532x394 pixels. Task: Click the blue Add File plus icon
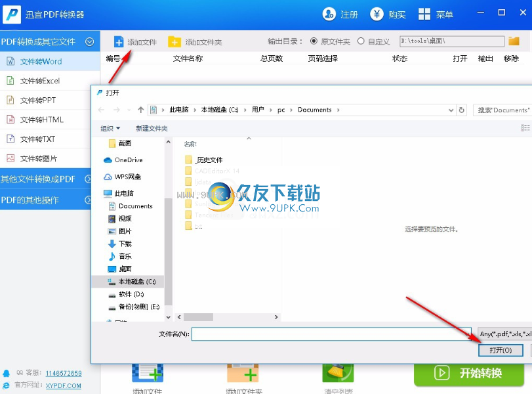pos(119,42)
